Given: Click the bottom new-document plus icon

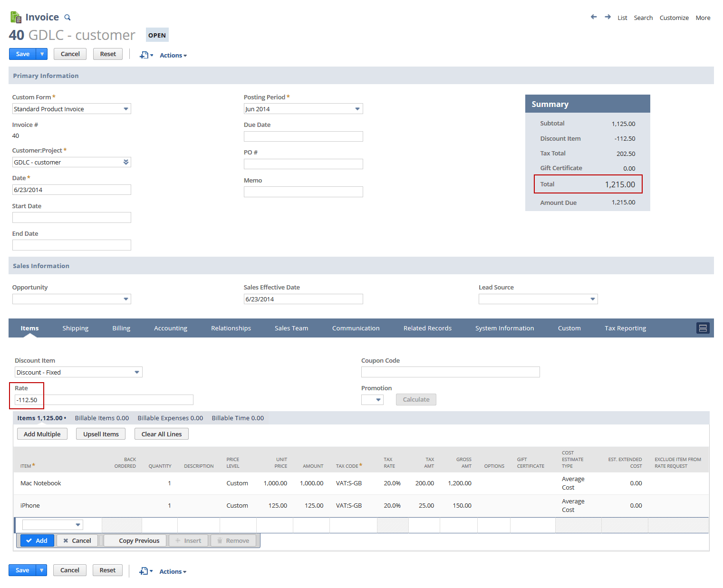Looking at the screenshot, I should pyautogui.click(x=144, y=571).
